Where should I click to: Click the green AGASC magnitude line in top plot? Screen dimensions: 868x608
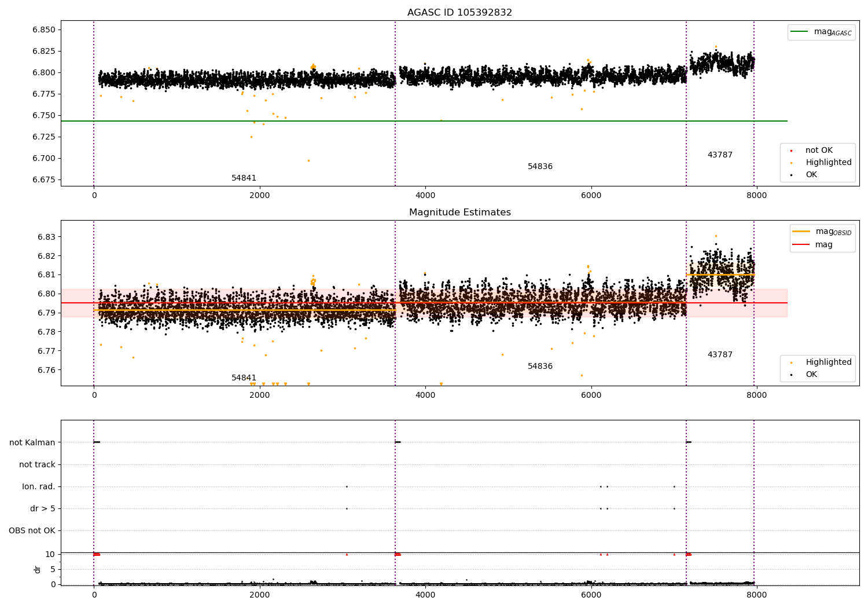click(424, 121)
